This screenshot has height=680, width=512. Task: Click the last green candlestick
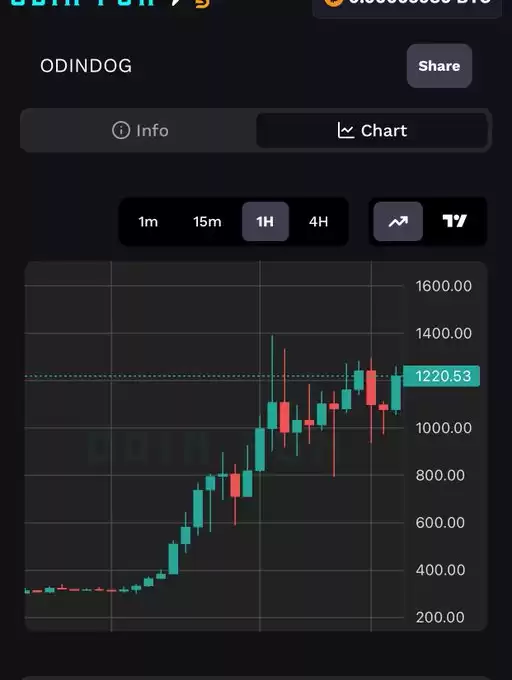tap(396, 392)
